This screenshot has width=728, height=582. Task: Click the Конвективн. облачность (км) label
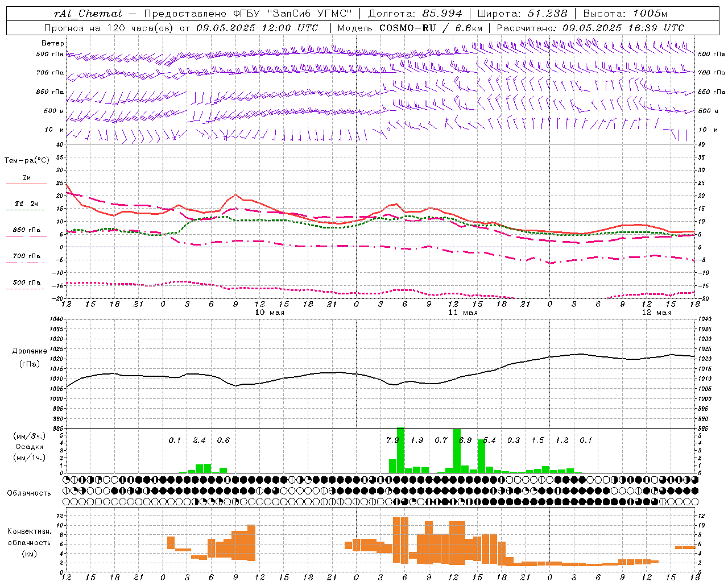[29, 542]
